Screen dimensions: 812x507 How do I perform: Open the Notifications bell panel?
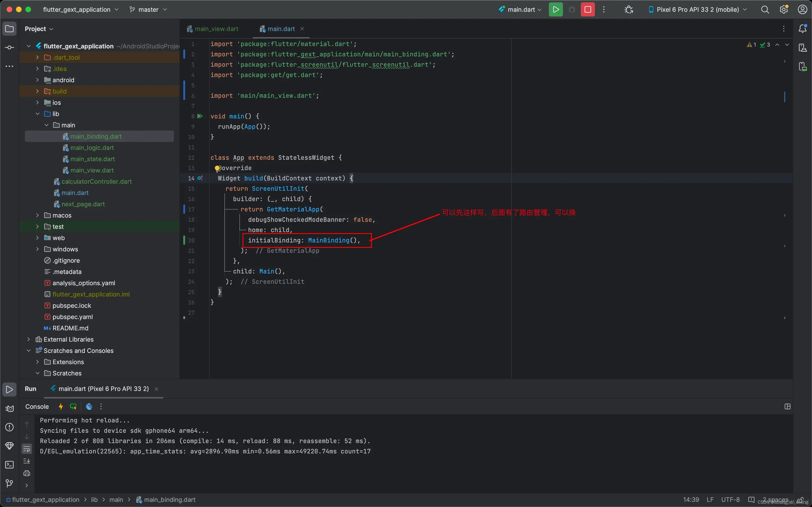tap(802, 29)
